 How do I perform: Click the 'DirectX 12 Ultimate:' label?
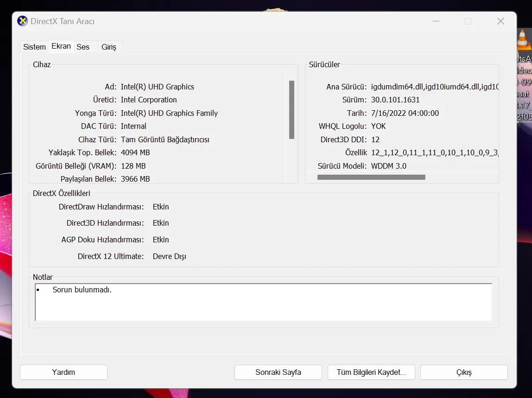(x=111, y=257)
